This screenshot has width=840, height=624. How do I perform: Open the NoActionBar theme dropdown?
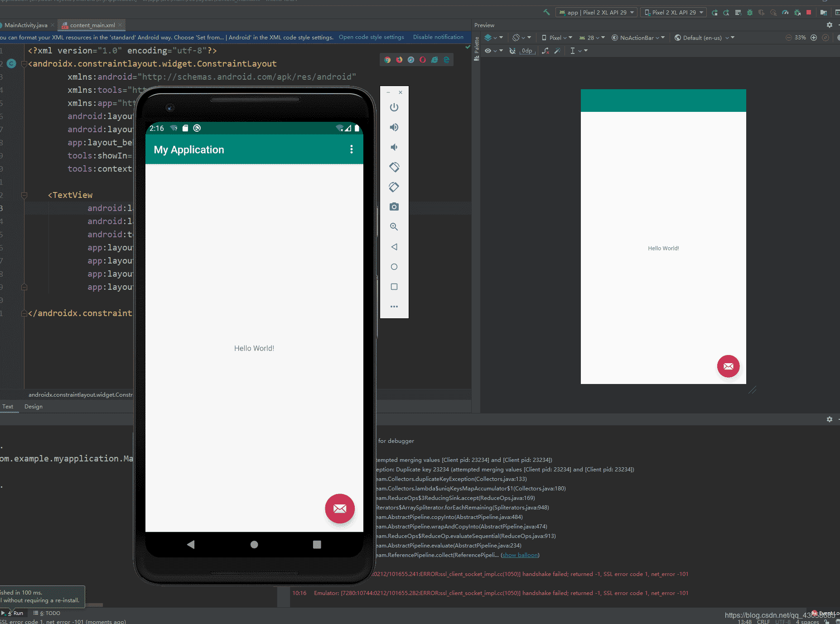pos(638,38)
